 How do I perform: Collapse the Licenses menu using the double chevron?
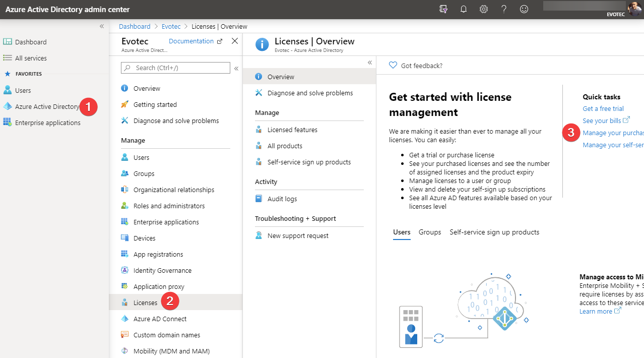369,62
